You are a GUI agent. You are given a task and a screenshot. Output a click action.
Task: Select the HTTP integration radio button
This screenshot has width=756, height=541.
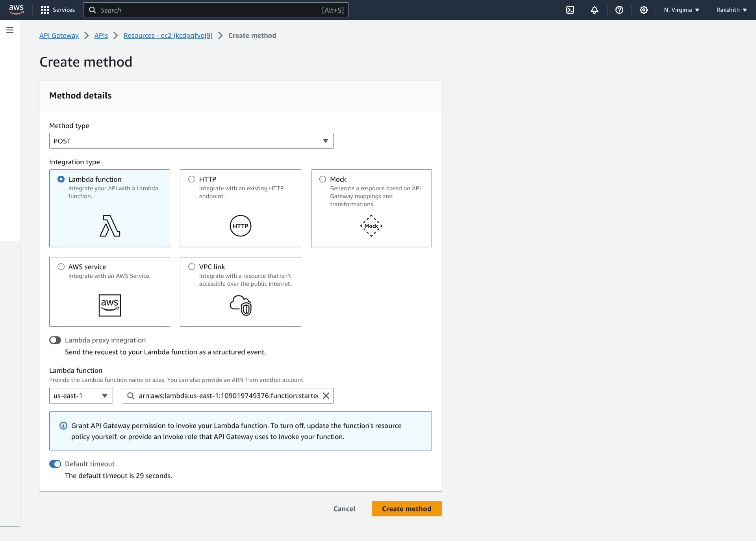click(x=192, y=179)
